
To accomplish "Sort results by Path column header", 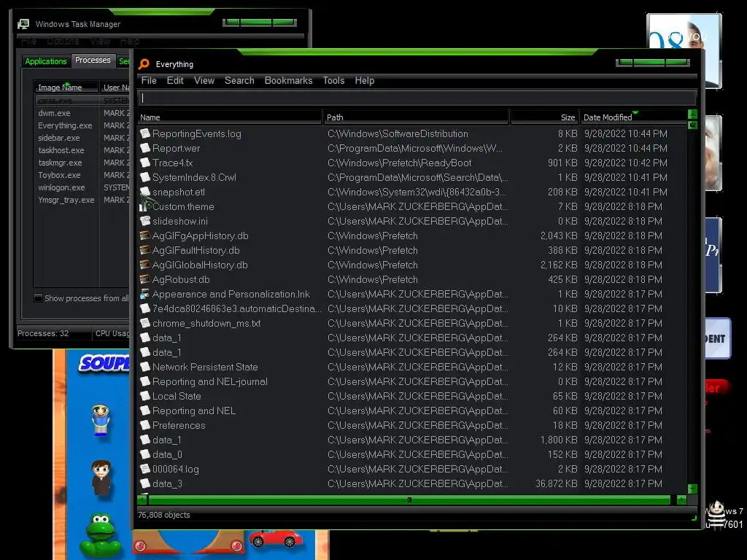I will [x=417, y=117].
